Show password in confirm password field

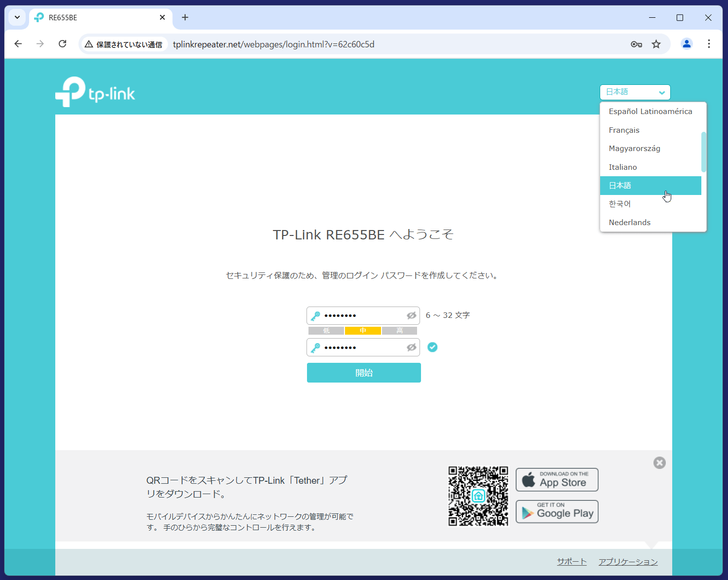pos(411,348)
